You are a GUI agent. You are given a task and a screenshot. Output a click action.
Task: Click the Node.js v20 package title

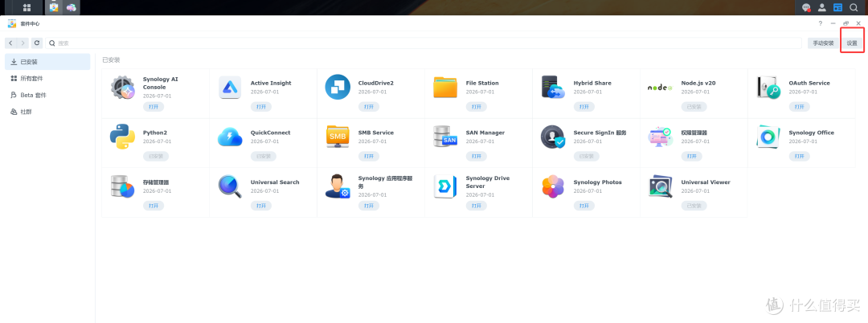click(698, 83)
